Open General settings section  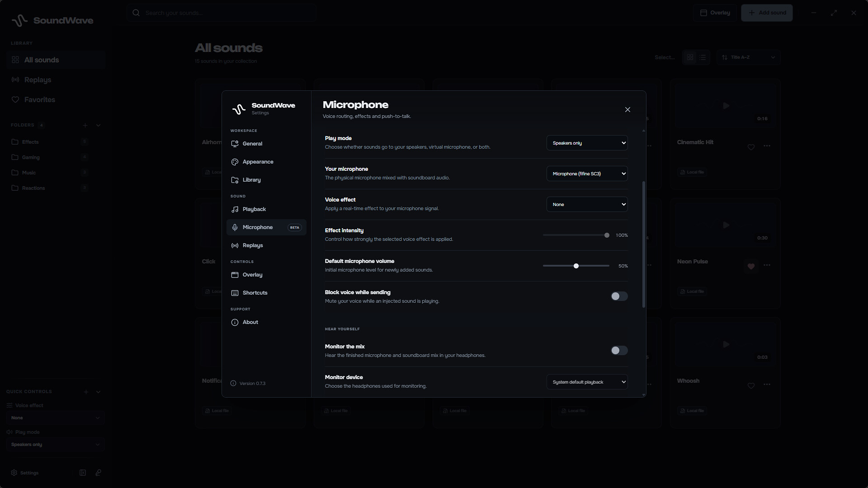click(266, 144)
